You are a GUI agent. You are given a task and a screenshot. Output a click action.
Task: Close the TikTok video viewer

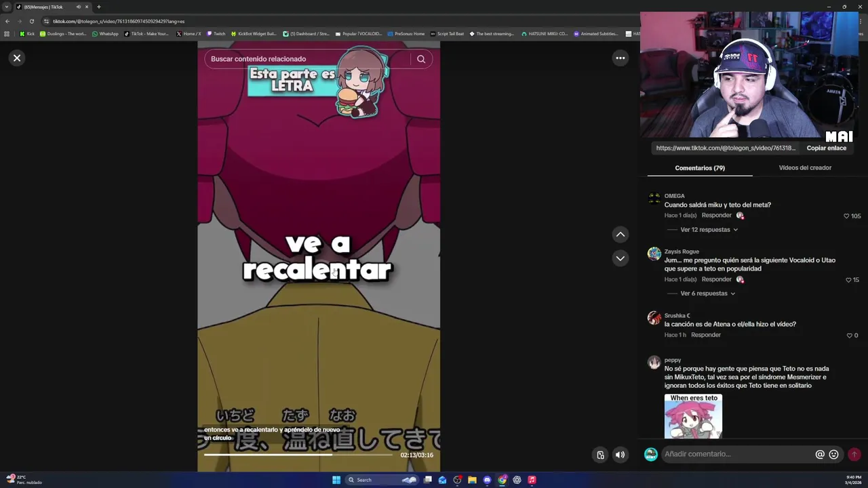tap(17, 58)
